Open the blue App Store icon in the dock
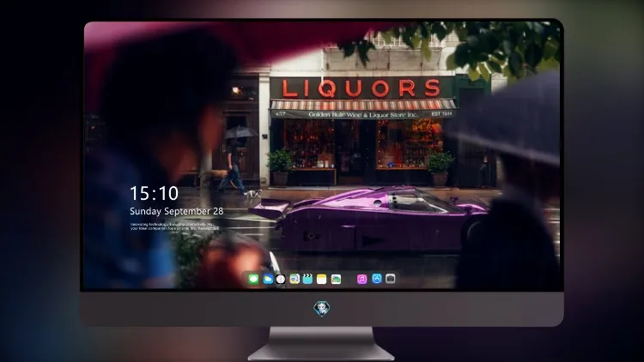644x362 pixels. click(377, 279)
